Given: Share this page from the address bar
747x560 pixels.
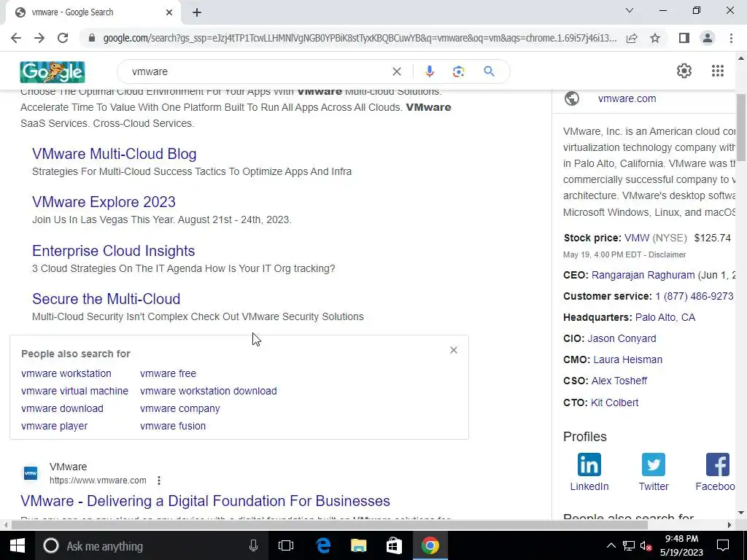Looking at the screenshot, I should tap(632, 38).
